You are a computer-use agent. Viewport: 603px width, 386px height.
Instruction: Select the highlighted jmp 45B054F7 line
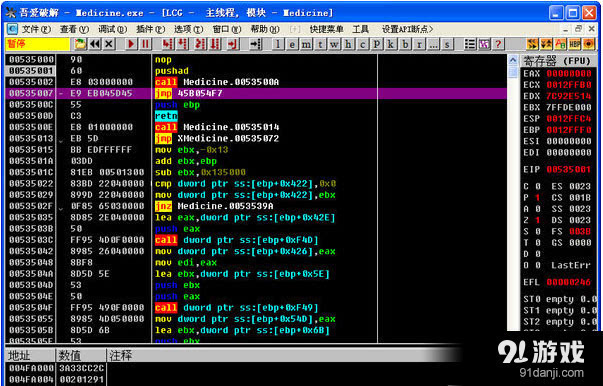256,93
